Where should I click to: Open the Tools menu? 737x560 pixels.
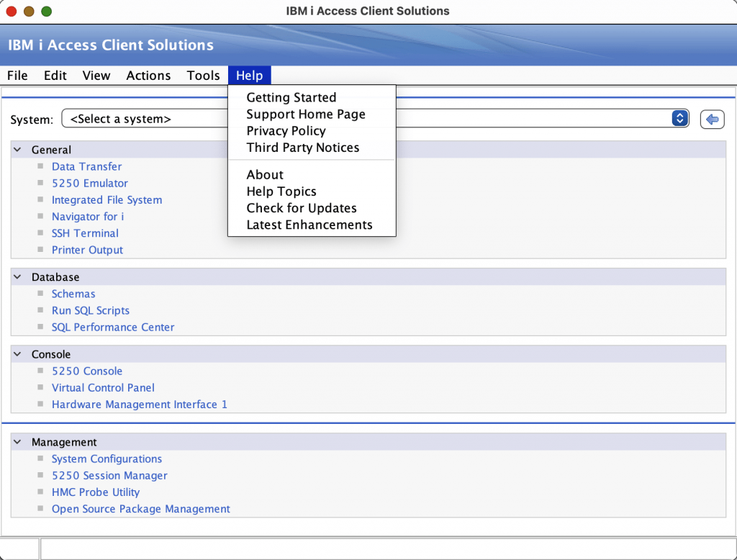203,76
